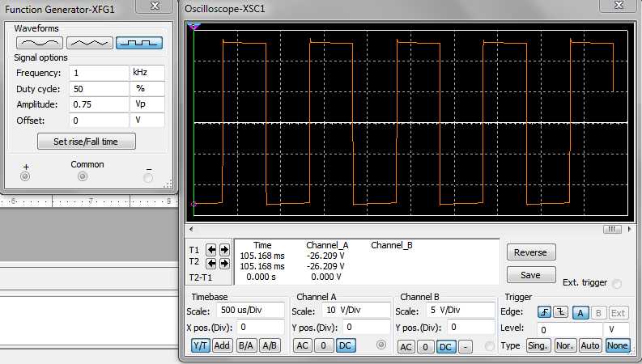This screenshot has height=364, width=642.
Task: Select the triangle waveform button
Action: tap(90, 43)
